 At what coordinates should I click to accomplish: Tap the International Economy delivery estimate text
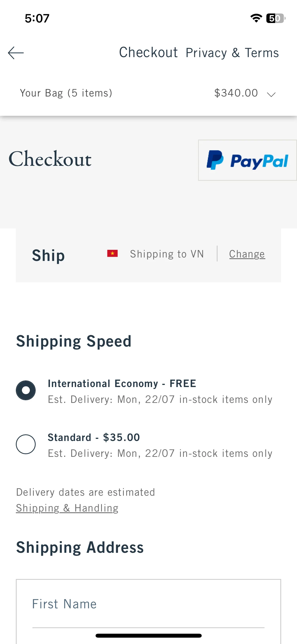tap(160, 399)
